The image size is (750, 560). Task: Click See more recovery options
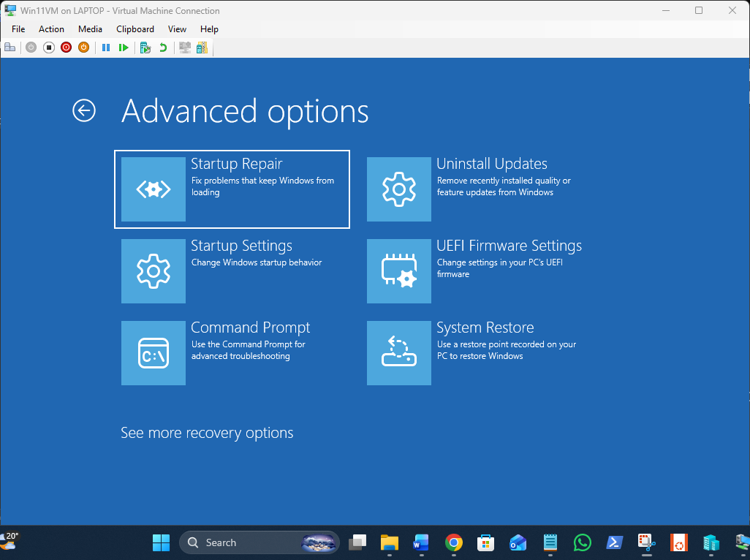[207, 433]
